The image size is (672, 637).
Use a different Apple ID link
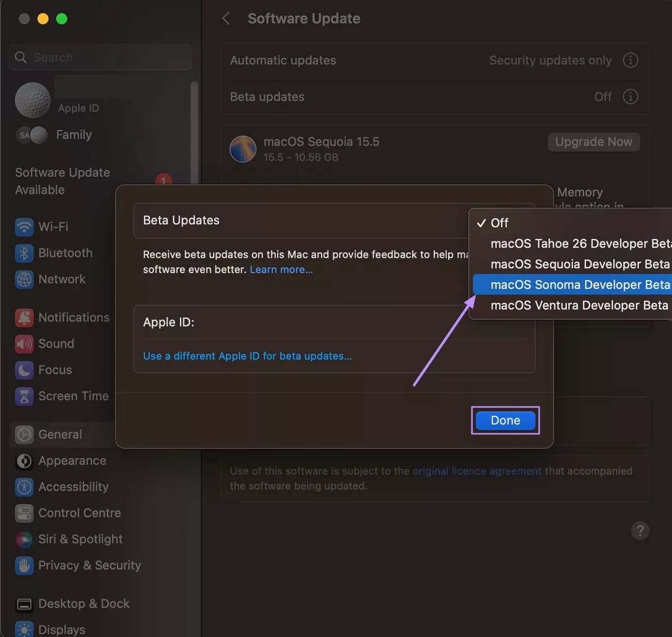point(247,356)
